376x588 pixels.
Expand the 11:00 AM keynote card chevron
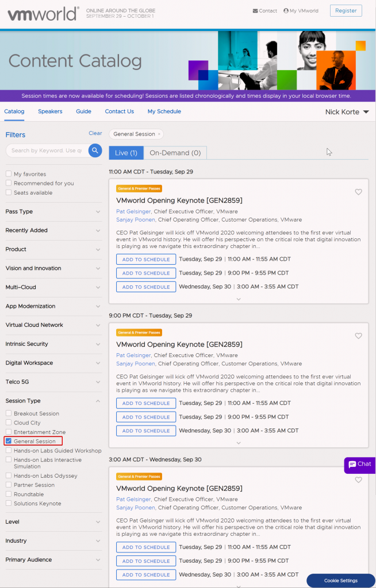point(239,299)
